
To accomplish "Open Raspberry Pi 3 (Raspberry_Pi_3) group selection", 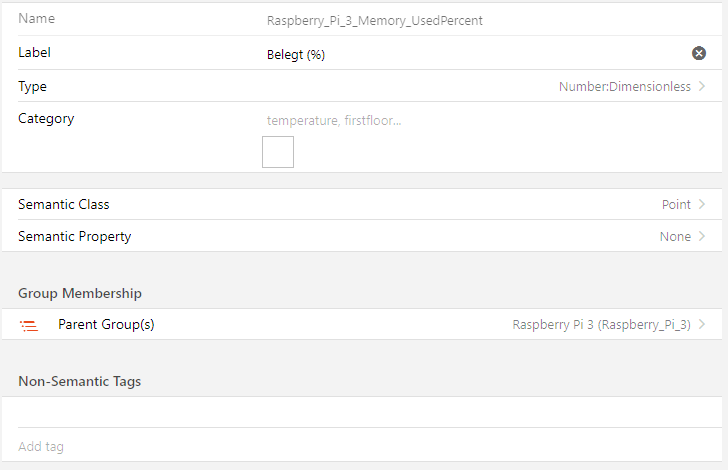I will click(601, 325).
